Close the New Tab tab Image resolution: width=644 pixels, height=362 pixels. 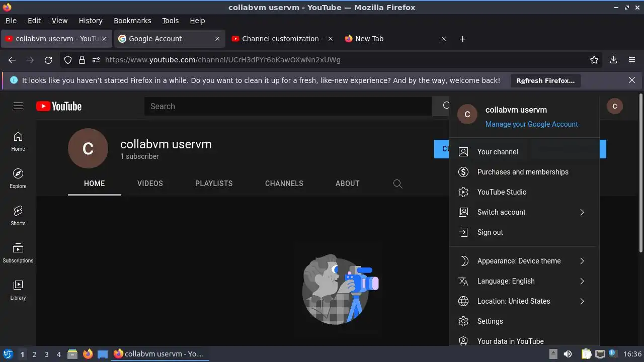(x=444, y=39)
